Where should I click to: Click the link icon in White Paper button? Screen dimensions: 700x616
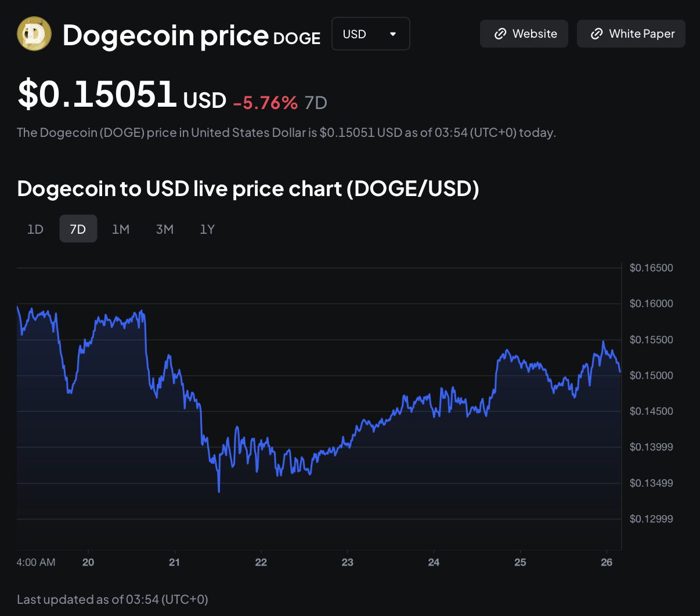[596, 34]
